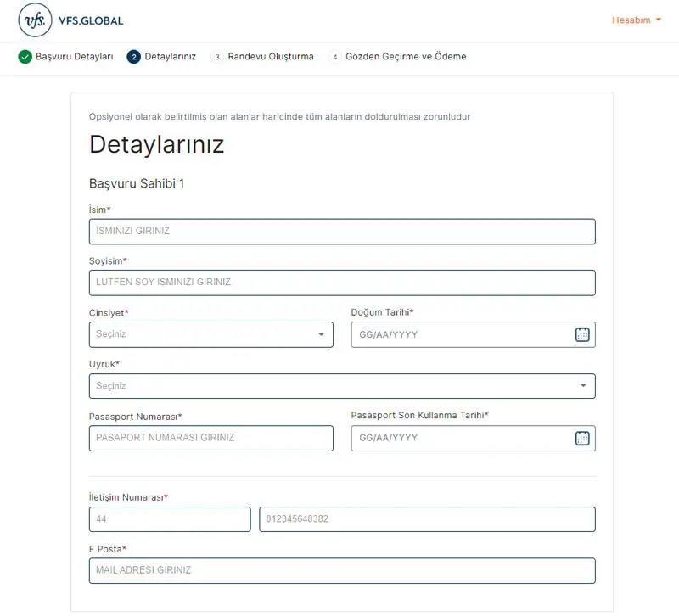This screenshot has width=679, height=616.
Task: Click the numbered circle for step 4
Action: tap(334, 56)
